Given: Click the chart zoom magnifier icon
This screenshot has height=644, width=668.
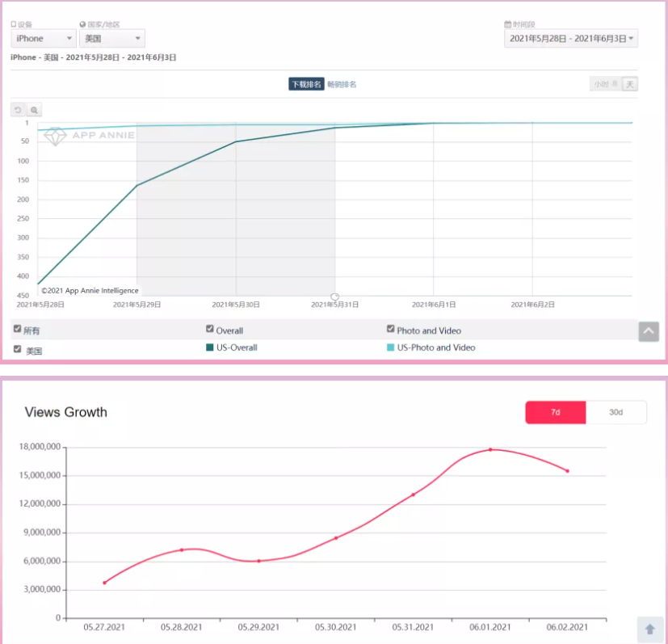Looking at the screenshot, I should (34, 110).
